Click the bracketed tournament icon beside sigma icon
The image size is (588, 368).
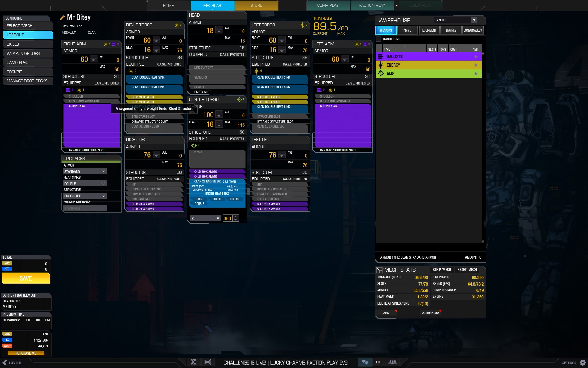click(208, 362)
